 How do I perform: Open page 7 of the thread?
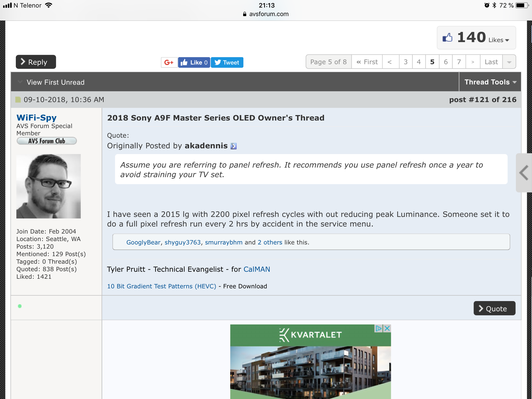pyautogui.click(x=459, y=62)
